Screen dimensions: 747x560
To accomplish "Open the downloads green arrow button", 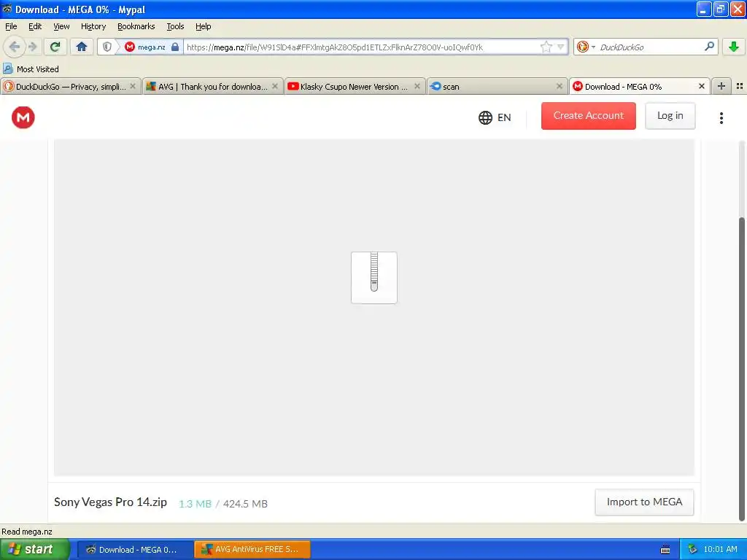I will pos(734,47).
